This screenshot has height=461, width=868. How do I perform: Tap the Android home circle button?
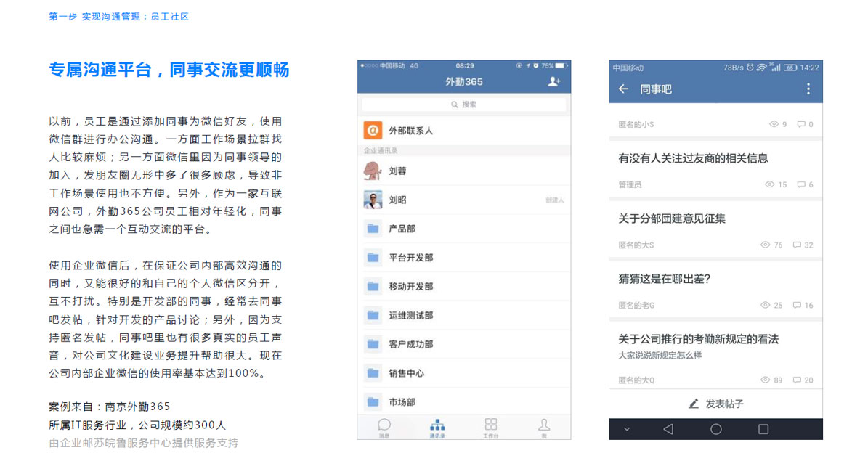715,429
